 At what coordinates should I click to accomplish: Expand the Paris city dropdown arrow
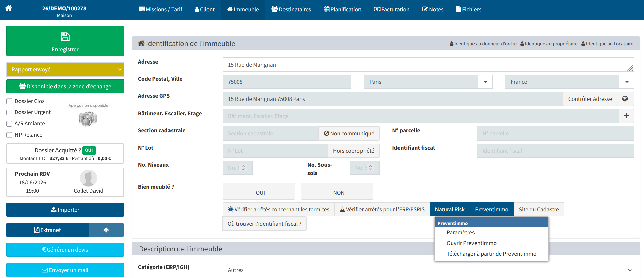pyautogui.click(x=485, y=82)
